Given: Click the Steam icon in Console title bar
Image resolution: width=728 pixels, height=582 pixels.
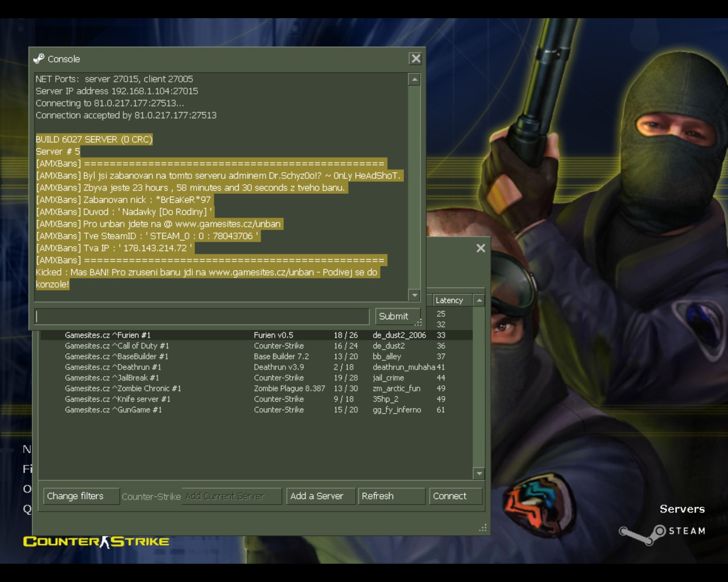Looking at the screenshot, I should pos(39,59).
